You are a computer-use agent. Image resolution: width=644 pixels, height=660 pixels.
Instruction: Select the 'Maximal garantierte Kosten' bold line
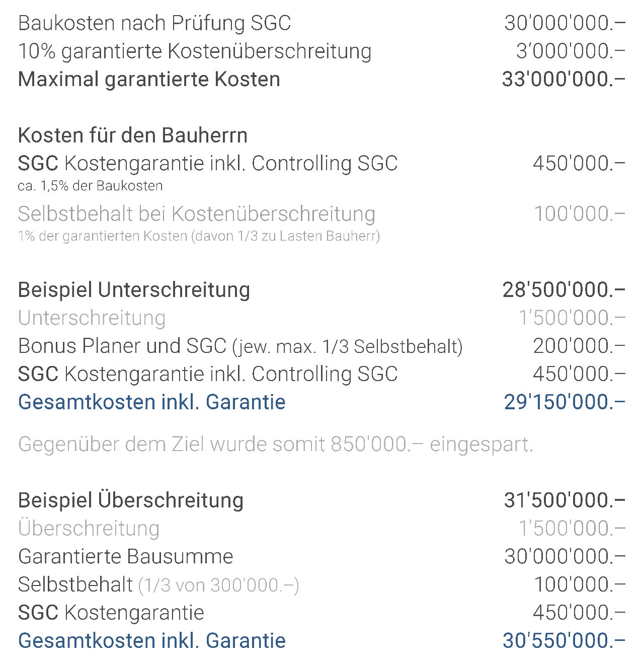tap(149, 80)
